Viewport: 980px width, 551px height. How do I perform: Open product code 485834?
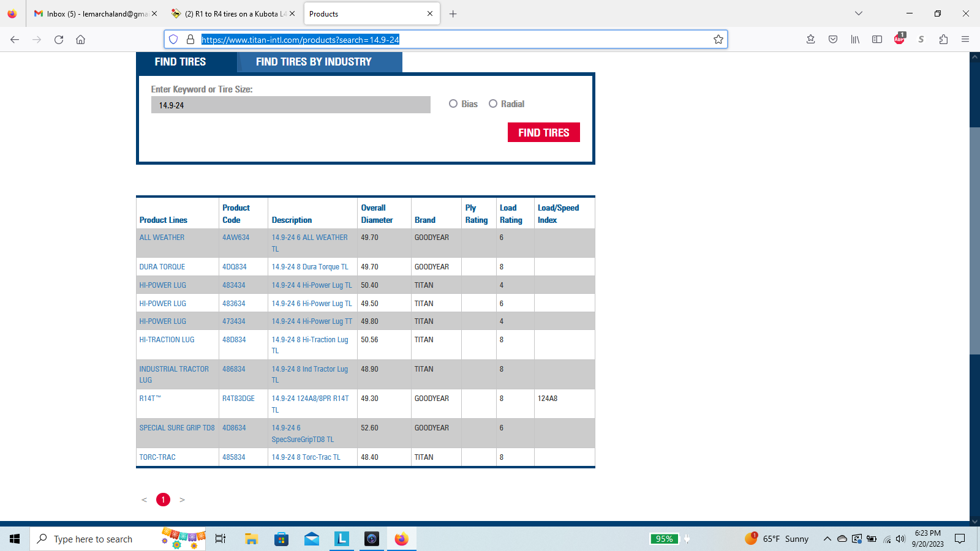pyautogui.click(x=234, y=457)
